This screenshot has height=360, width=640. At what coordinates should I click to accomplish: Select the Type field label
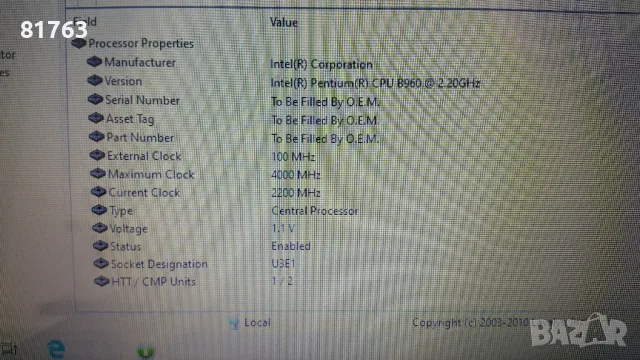coord(121,211)
